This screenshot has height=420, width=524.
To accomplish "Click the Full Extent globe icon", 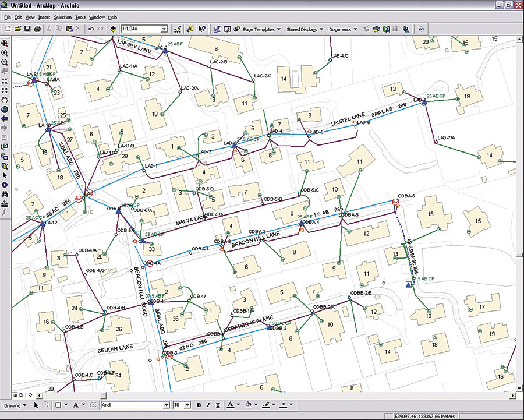I will [5, 109].
